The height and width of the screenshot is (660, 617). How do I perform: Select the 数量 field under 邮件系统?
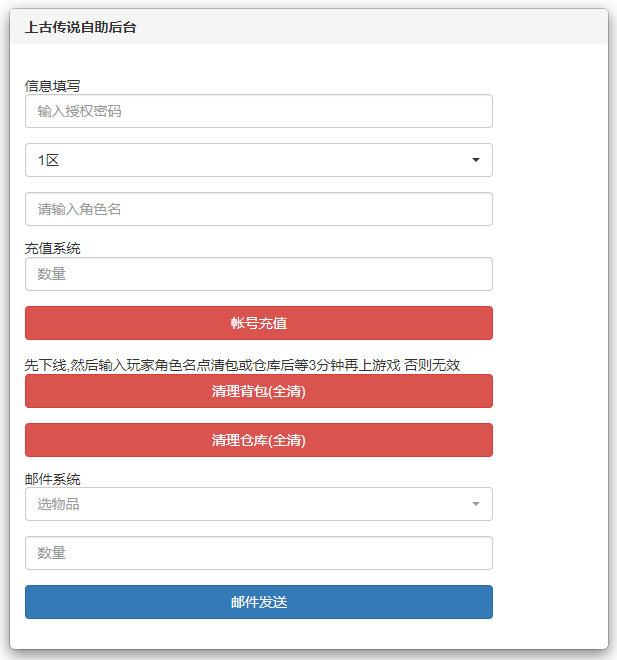pos(258,553)
